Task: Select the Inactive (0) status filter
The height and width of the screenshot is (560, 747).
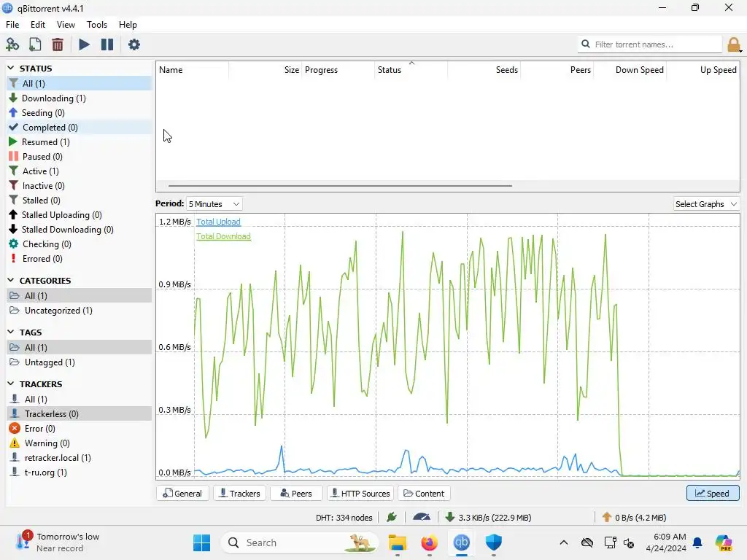Action: [79, 186]
